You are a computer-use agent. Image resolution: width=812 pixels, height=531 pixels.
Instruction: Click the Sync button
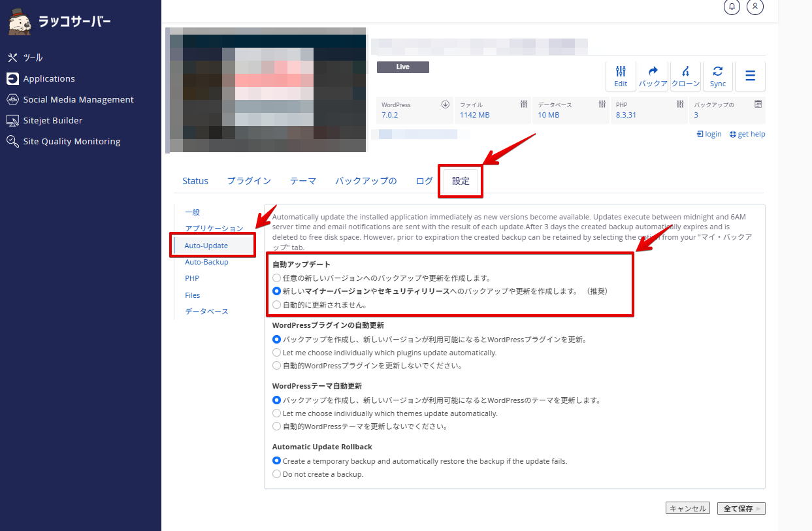718,76
